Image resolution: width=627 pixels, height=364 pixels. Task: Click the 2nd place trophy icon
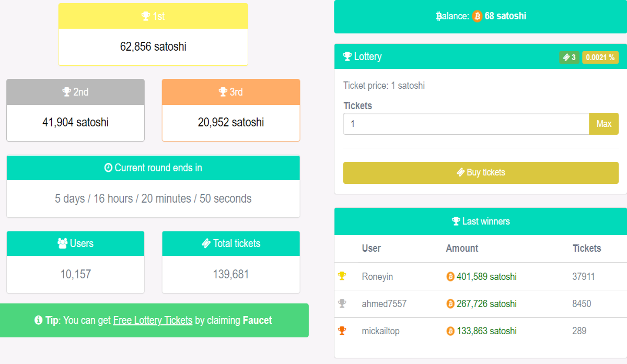66,92
